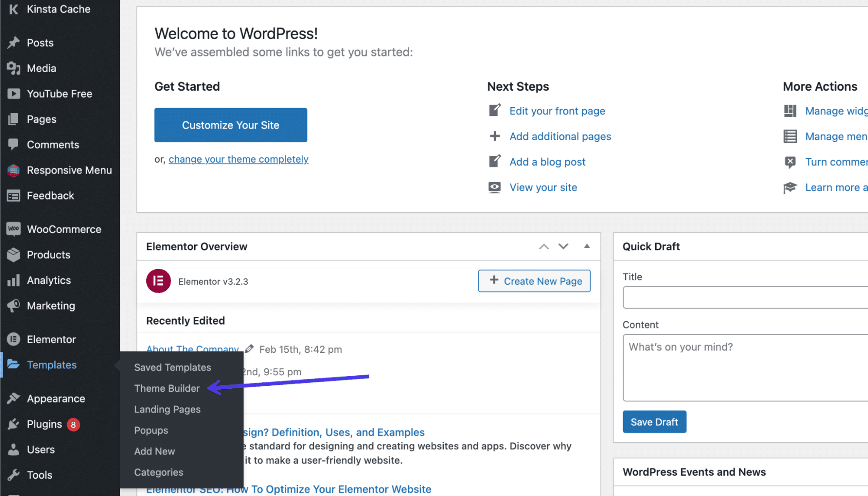
Task: Click About The Company recently edited link
Action: click(x=192, y=348)
